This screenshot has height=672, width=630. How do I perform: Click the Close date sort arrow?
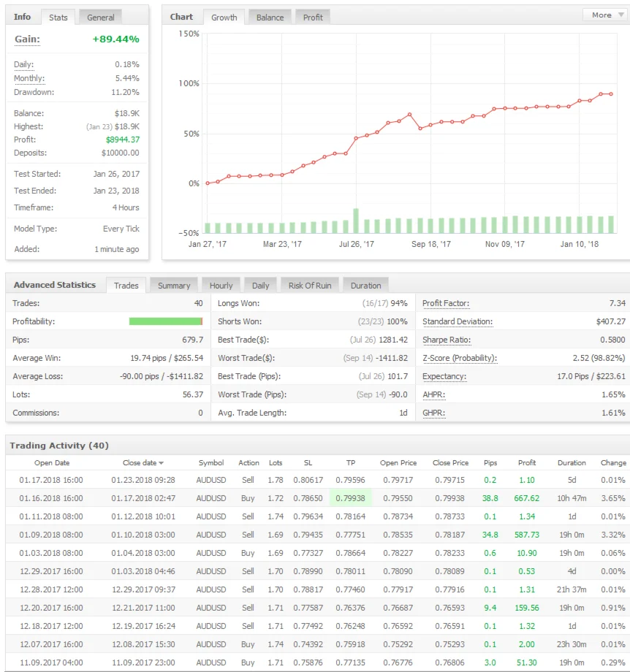[162, 463]
